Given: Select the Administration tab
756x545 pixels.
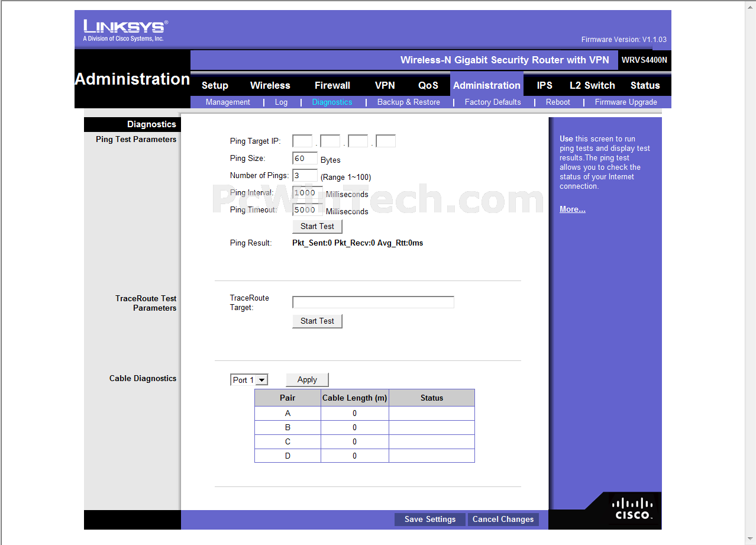Looking at the screenshot, I should point(487,85).
